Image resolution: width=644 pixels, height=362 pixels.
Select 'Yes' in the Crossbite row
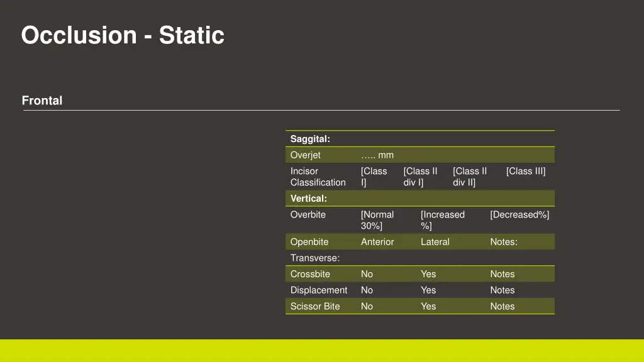click(428, 274)
